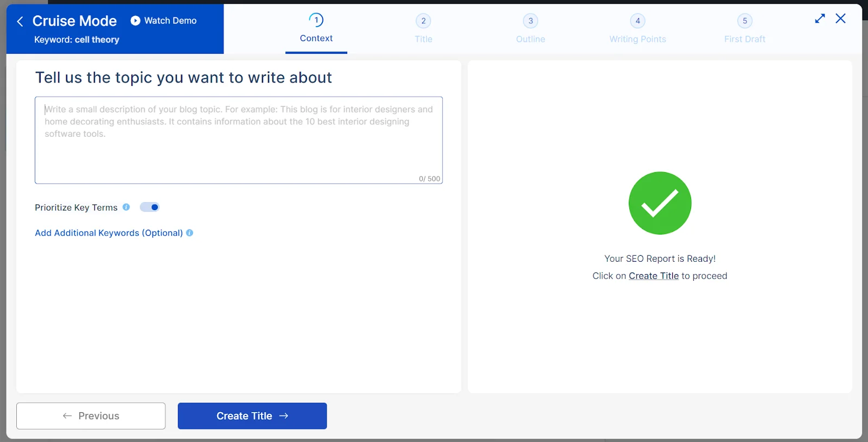The height and width of the screenshot is (442, 868).
Task: Close the Cruise Mode dialog
Action: pos(840,18)
